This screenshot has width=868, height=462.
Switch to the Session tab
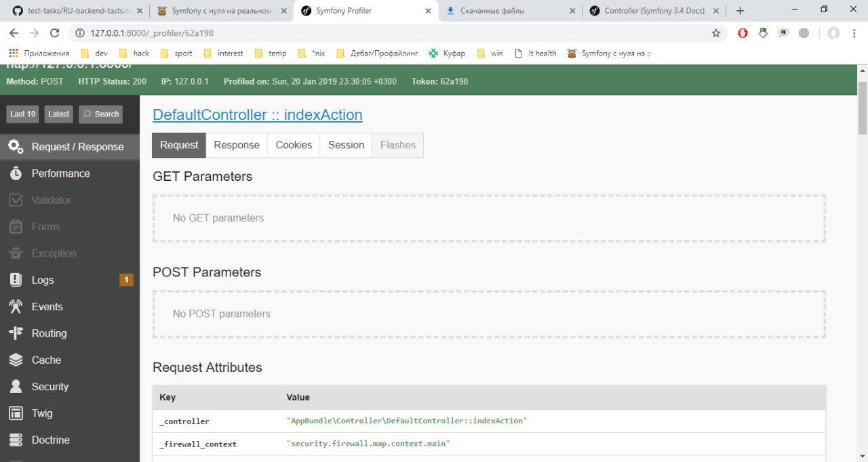coord(346,145)
